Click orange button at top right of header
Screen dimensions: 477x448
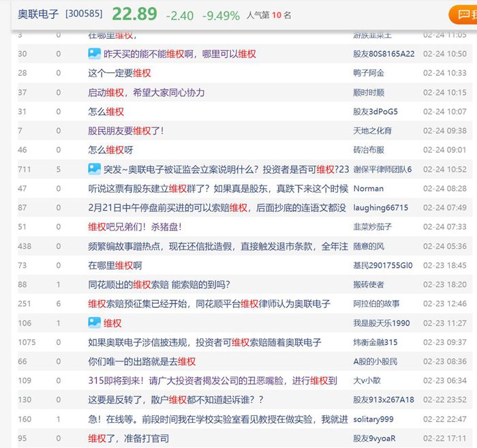tap(463, 14)
